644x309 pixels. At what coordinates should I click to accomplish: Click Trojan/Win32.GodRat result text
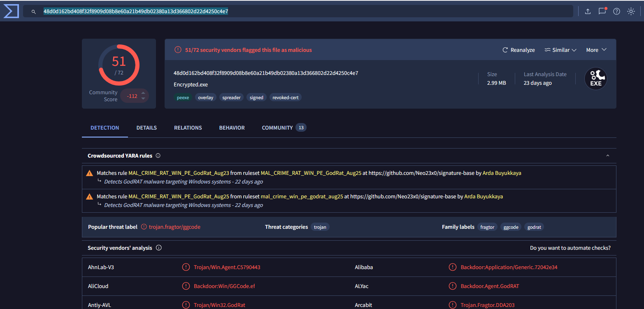pos(220,305)
